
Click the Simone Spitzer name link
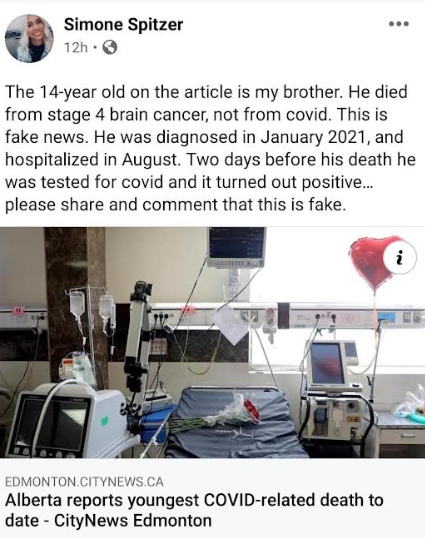click(123, 25)
